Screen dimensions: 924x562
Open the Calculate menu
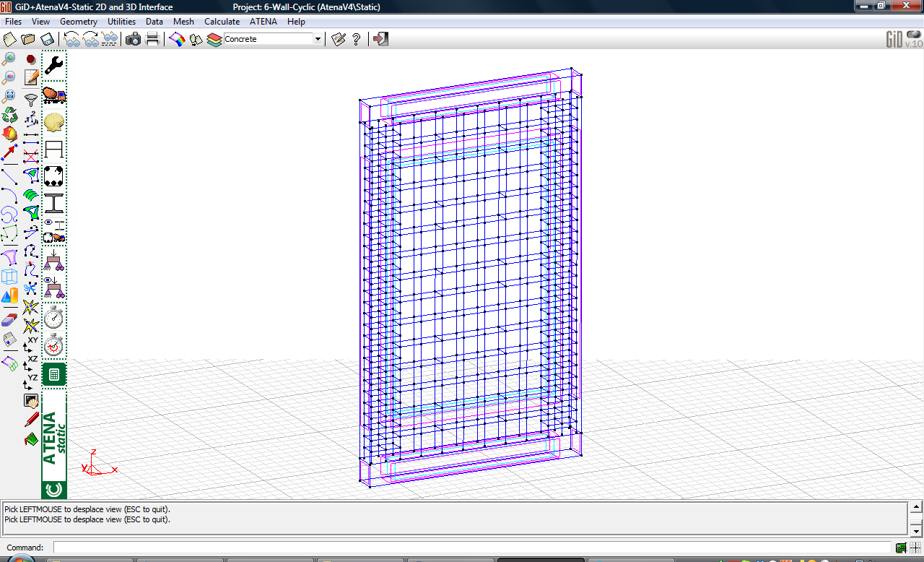click(222, 22)
